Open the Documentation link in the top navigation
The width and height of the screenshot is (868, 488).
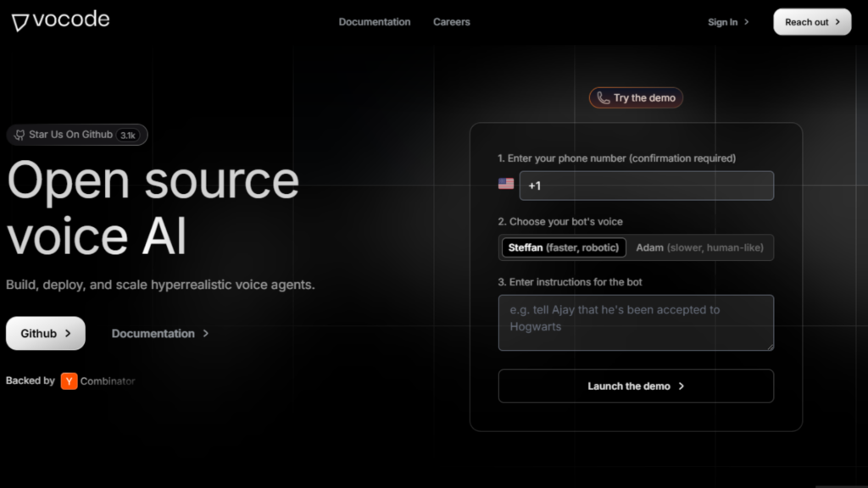click(375, 22)
